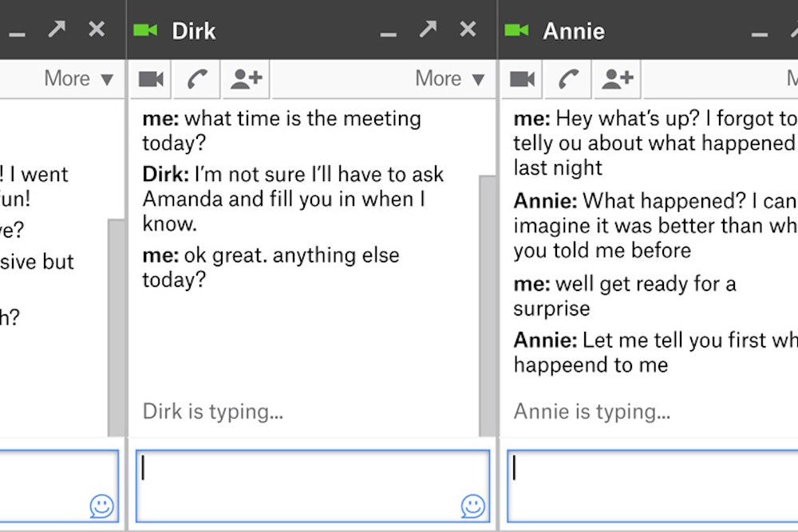Image resolution: width=798 pixels, height=532 pixels.
Task: Pop out Dirk's chat window
Action: pyautogui.click(x=429, y=30)
